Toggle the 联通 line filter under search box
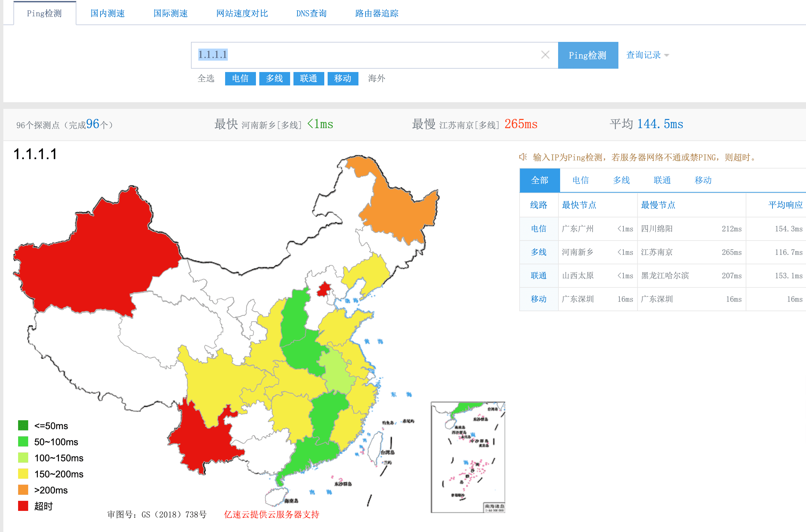Image resolution: width=806 pixels, height=532 pixels. tap(309, 79)
